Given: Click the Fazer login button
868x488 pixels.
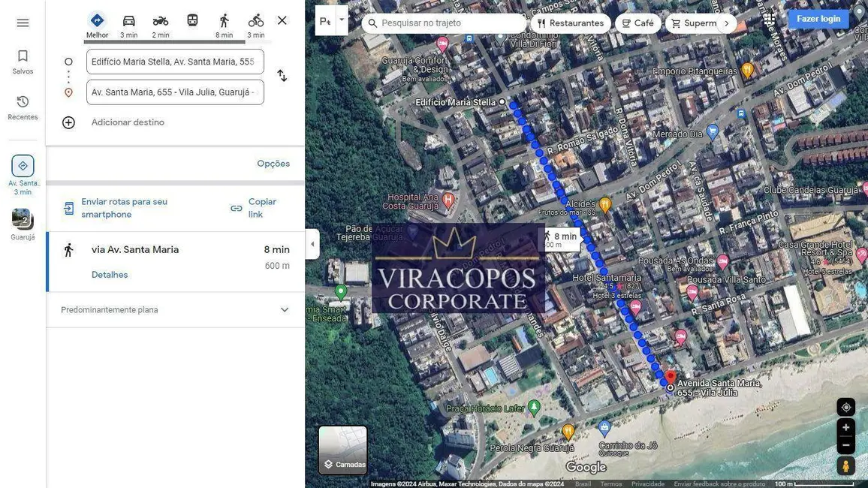Looking at the screenshot, I should point(818,19).
